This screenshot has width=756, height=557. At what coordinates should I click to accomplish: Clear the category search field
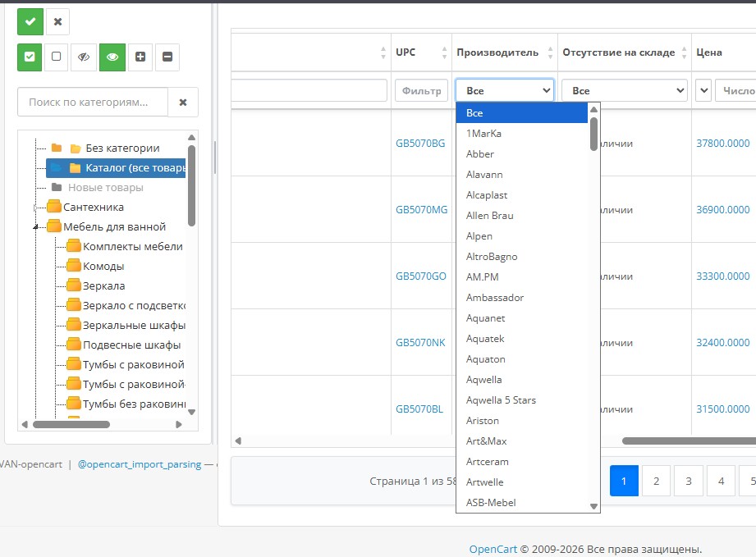[183, 103]
